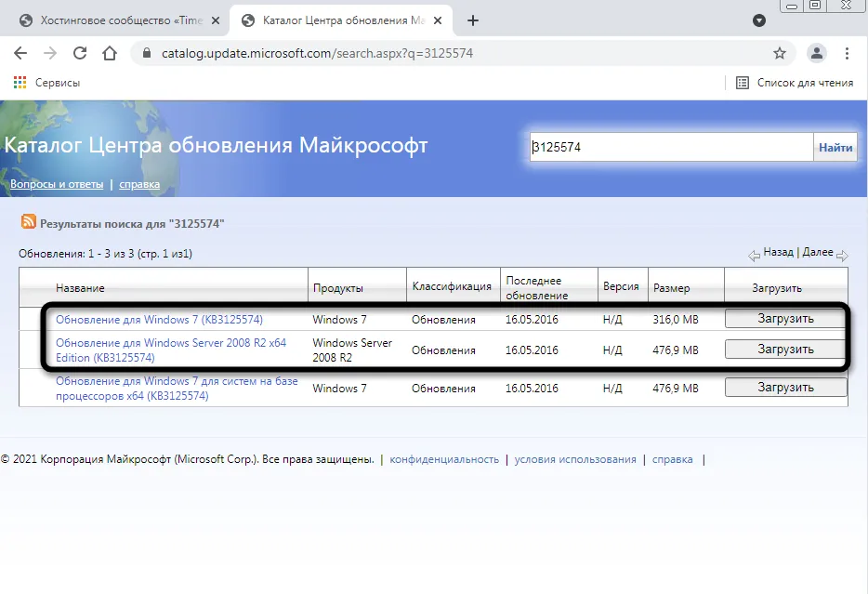Click the Найти search button
This screenshot has width=868, height=594.
click(835, 147)
